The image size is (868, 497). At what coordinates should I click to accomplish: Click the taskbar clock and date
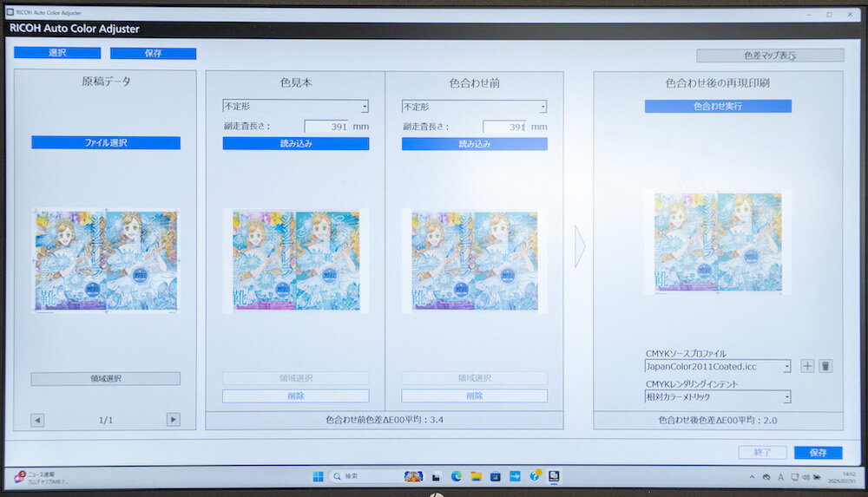tap(841, 478)
